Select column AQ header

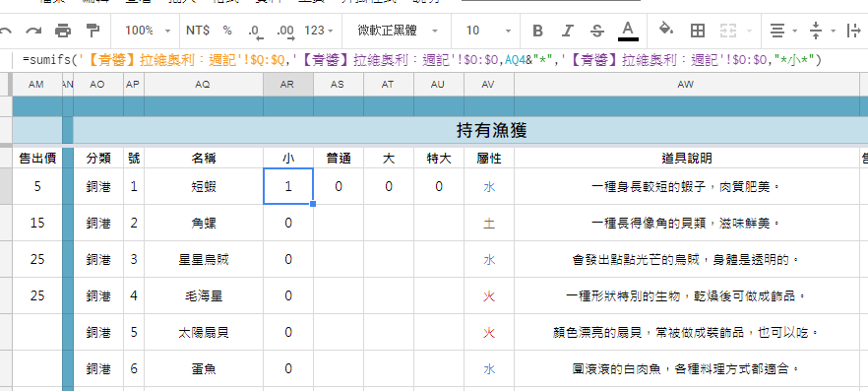203,84
